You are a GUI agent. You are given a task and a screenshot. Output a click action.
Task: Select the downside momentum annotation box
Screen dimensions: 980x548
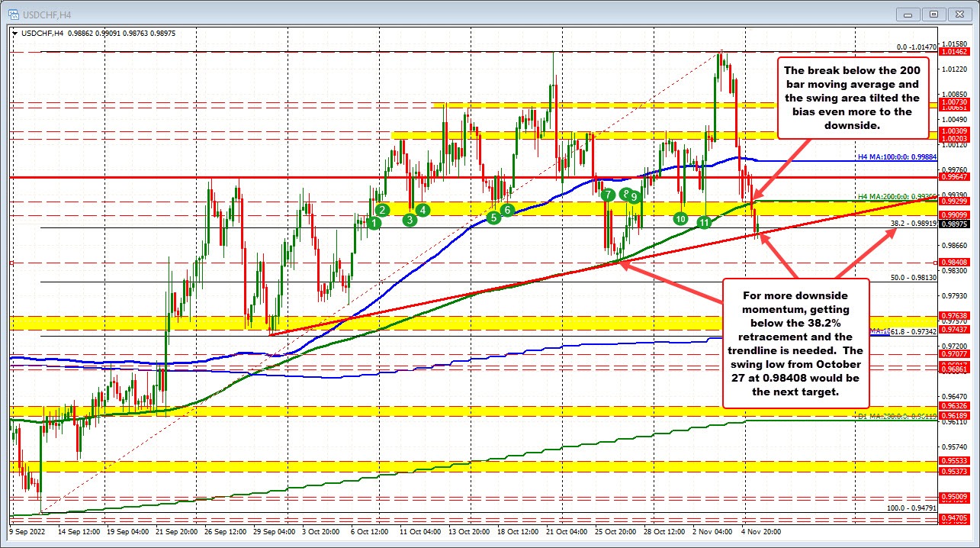796,343
